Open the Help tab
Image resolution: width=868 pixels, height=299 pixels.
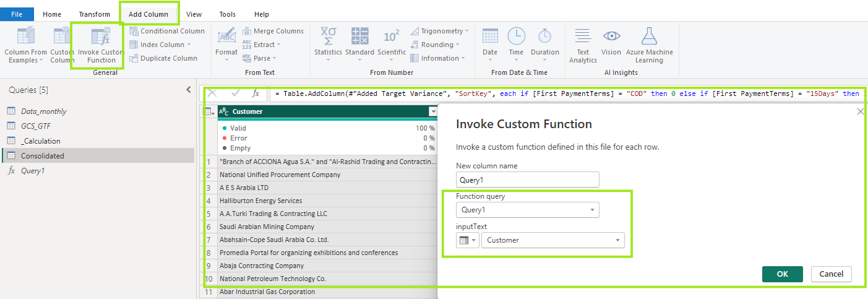tap(262, 14)
